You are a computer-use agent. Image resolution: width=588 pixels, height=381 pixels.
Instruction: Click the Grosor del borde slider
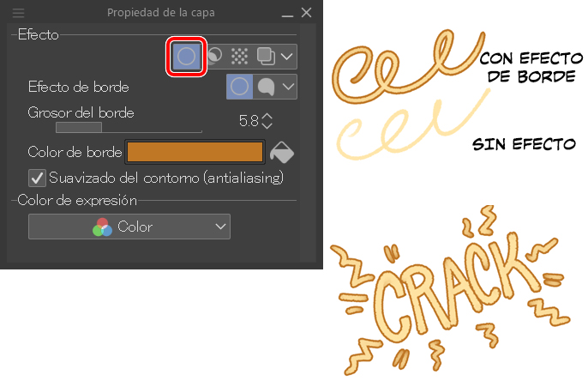(129, 128)
